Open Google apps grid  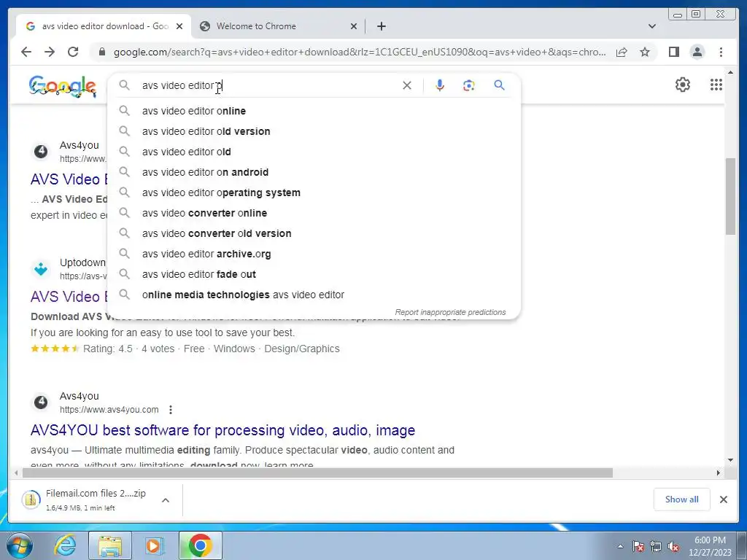716,85
